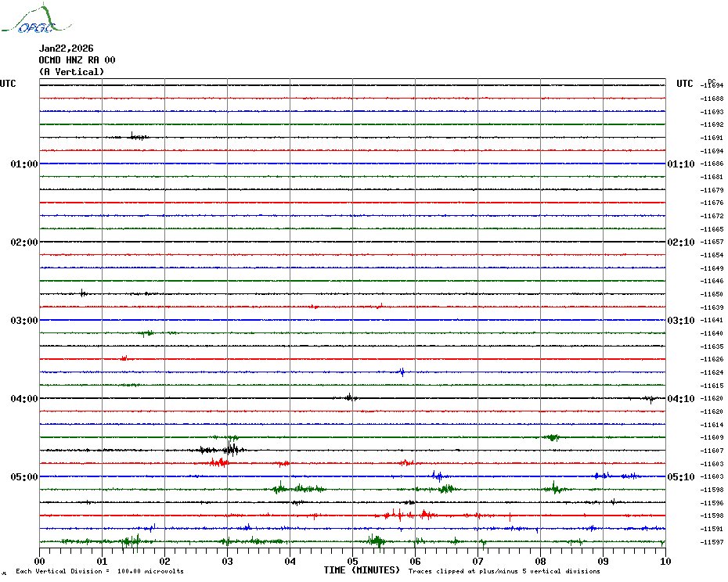
Task: Click the -11688 DC offset value
Action: pos(712,99)
